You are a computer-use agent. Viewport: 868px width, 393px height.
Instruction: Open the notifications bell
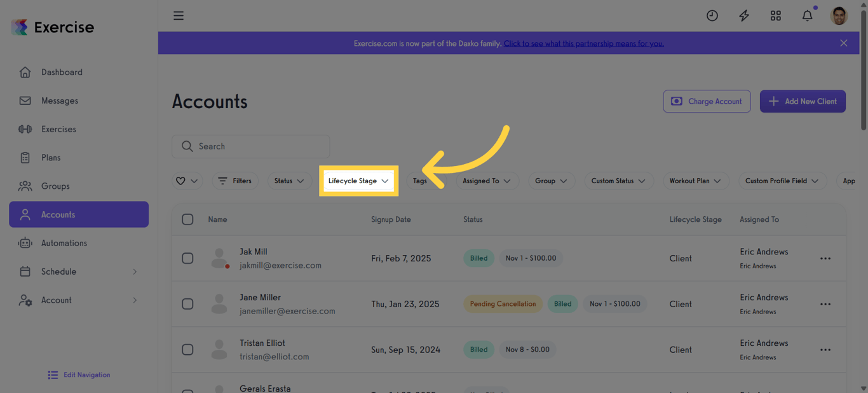pos(807,15)
